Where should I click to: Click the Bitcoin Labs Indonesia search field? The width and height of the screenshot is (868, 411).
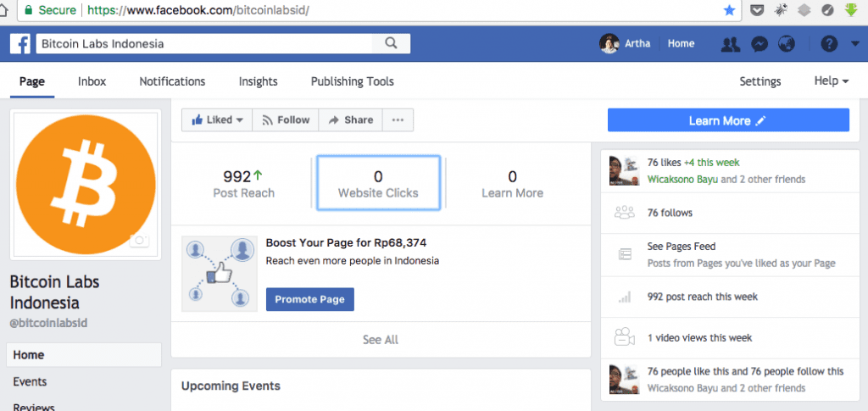click(208, 43)
